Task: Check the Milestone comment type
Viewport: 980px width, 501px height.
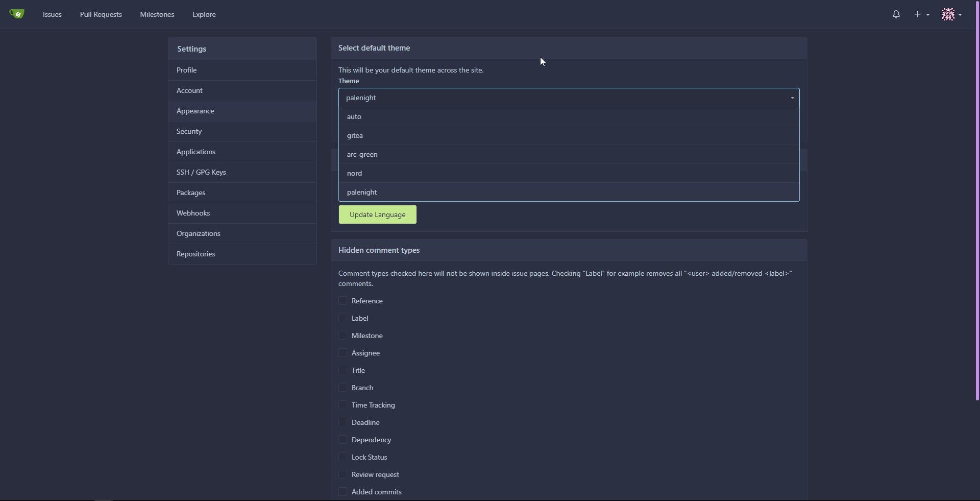Action: [342, 336]
